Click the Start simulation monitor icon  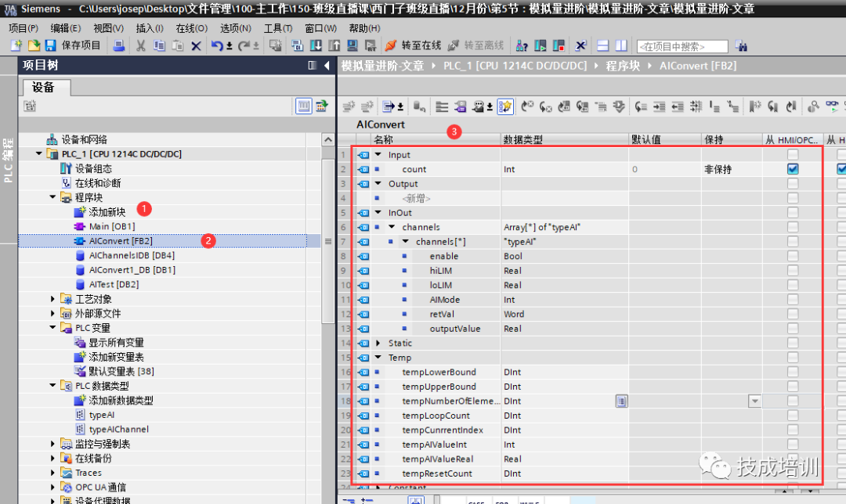[x=352, y=46]
